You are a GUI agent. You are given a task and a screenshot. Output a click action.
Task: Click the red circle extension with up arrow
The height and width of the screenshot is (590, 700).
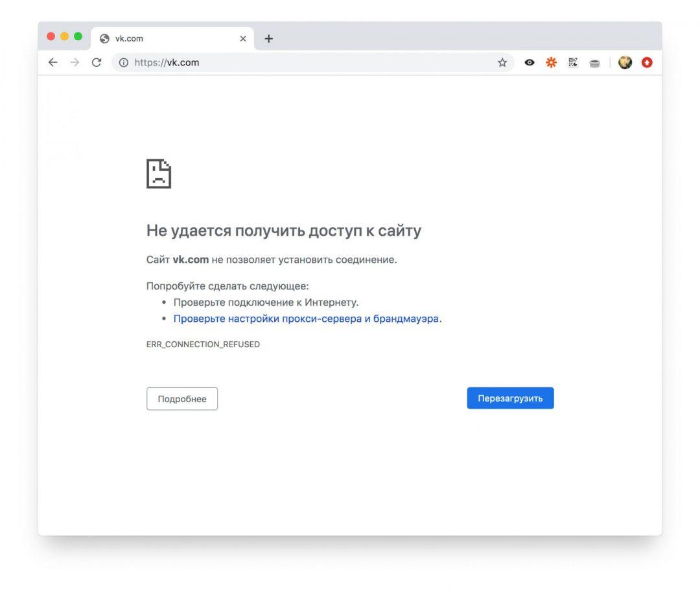pyautogui.click(x=647, y=62)
